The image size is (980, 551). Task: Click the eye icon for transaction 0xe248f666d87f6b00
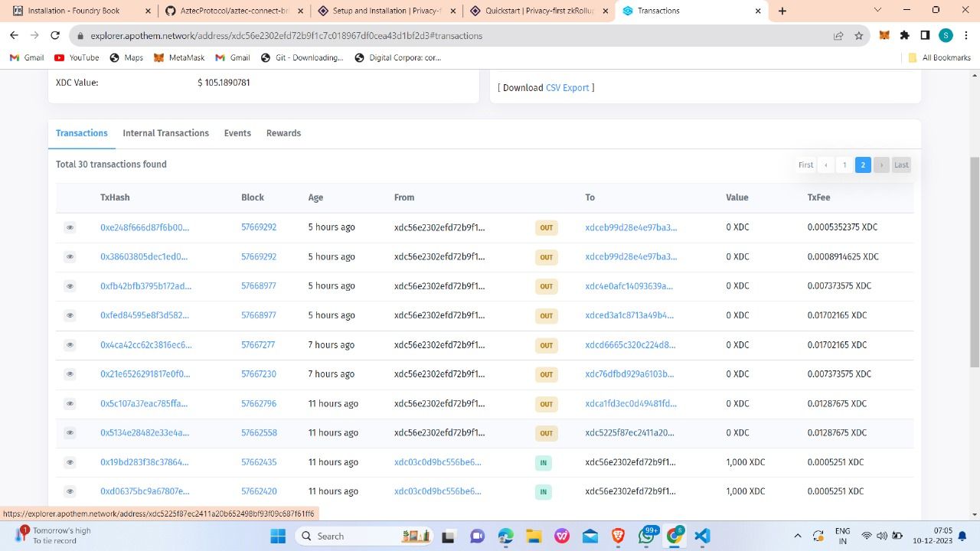coord(70,227)
